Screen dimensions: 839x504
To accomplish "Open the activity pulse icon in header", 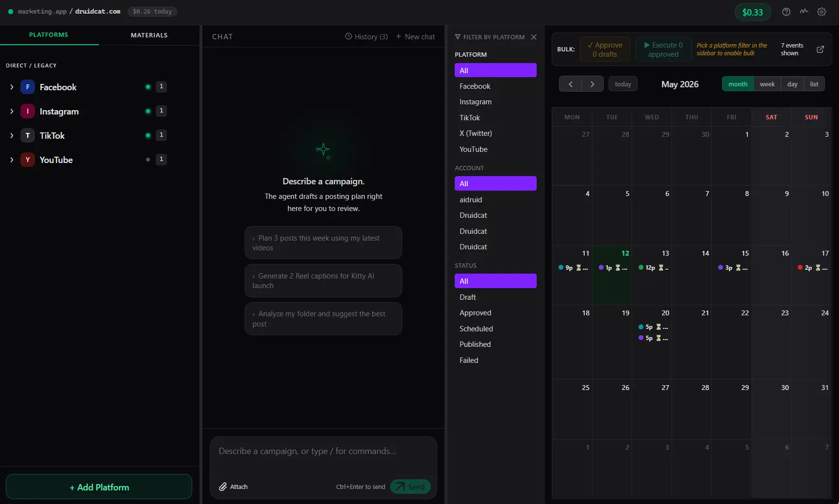I will (x=804, y=12).
